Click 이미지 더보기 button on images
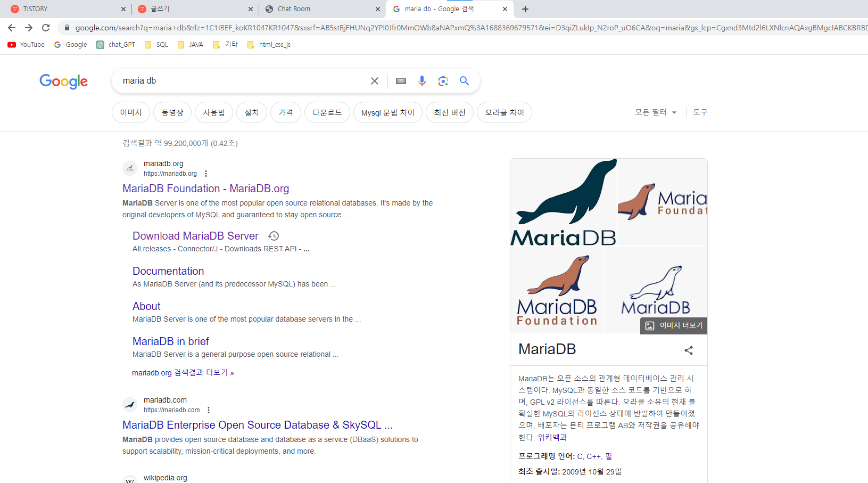This screenshot has width=868, height=483. tap(674, 325)
